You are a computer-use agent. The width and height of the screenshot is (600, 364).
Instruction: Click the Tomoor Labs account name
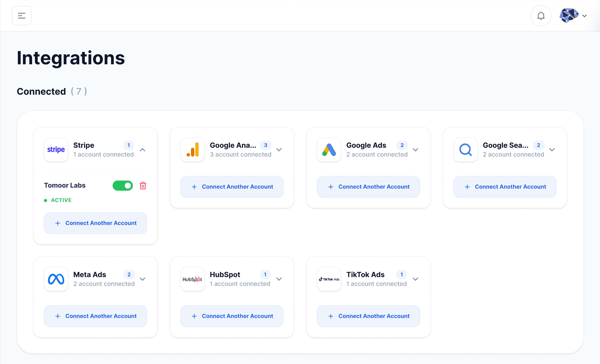pos(65,185)
